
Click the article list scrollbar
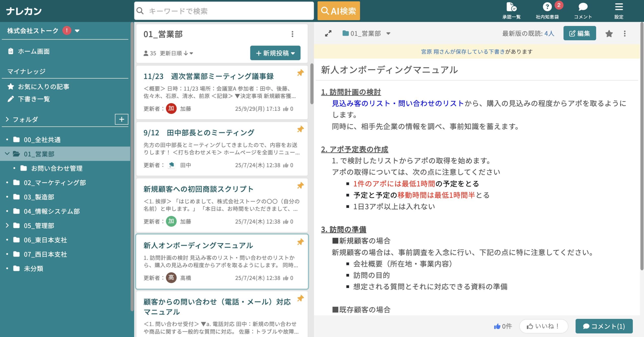[312, 84]
